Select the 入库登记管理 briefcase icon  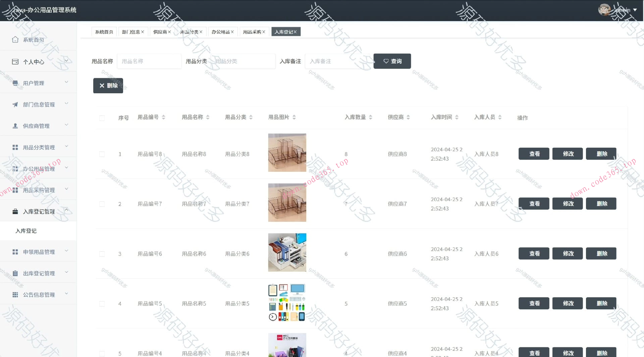(15, 211)
